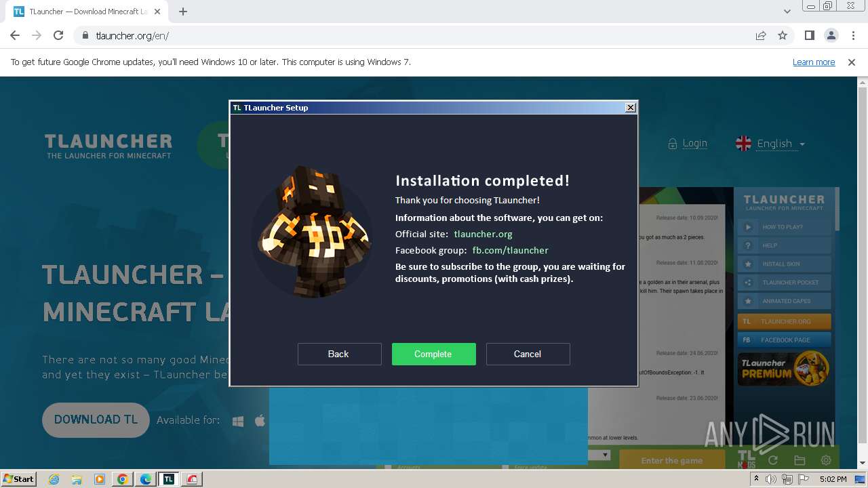Screen dimensions: 868x488
Task: Open the fb.com/tlauncher Facebook group link
Action: point(510,250)
